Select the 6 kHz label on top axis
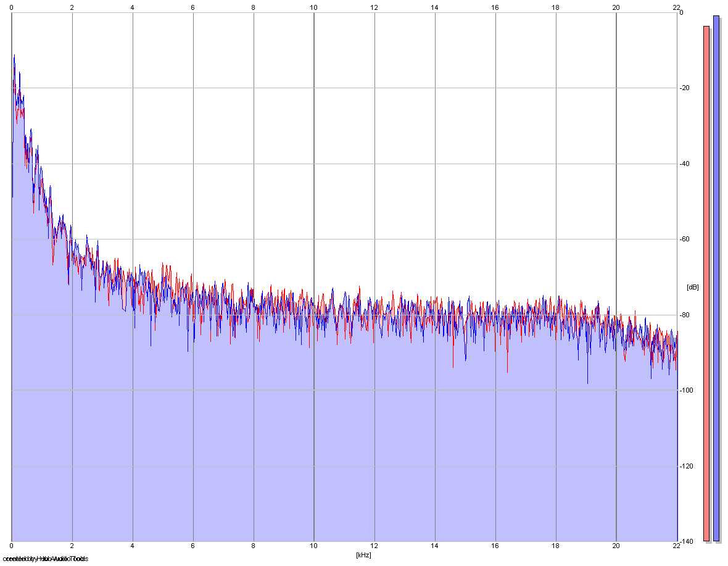 click(192, 7)
